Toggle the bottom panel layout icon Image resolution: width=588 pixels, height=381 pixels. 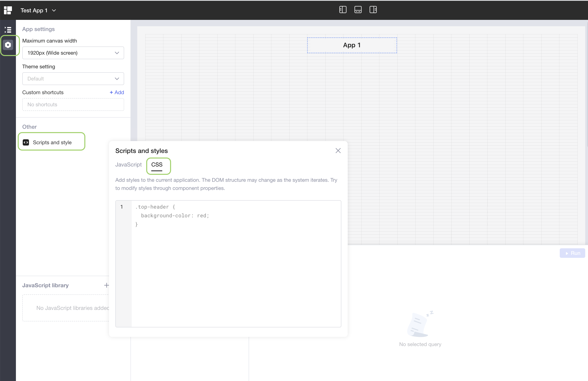tap(358, 10)
